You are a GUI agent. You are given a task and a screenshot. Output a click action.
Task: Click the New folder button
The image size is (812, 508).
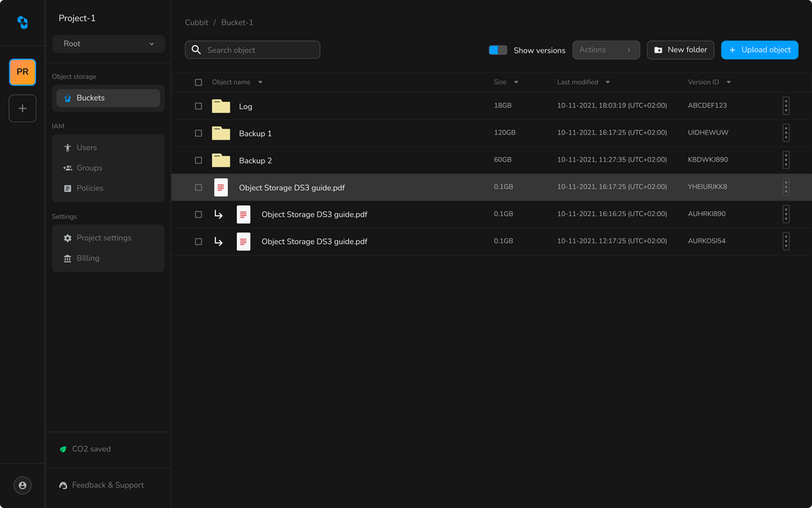[x=680, y=50]
